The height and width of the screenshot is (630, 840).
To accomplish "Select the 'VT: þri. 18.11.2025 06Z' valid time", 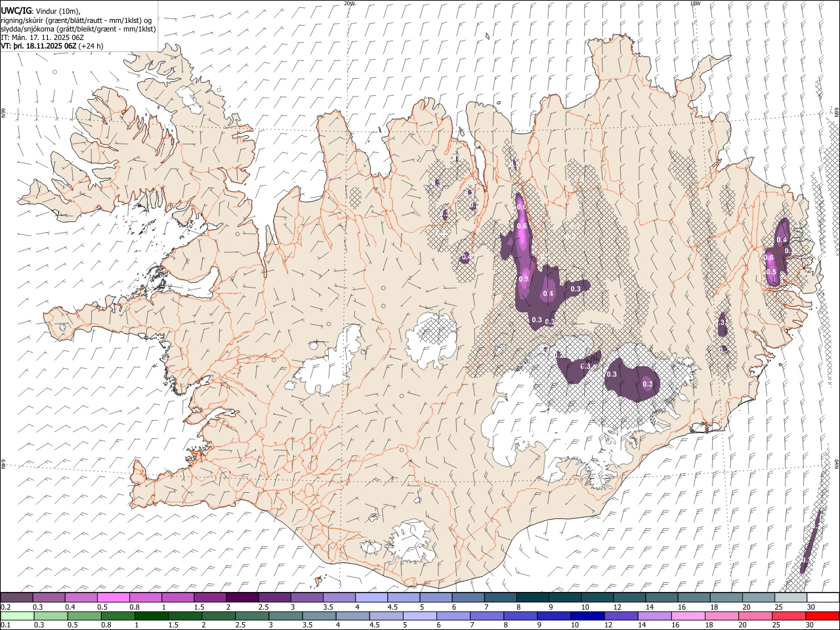I will coord(39,46).
